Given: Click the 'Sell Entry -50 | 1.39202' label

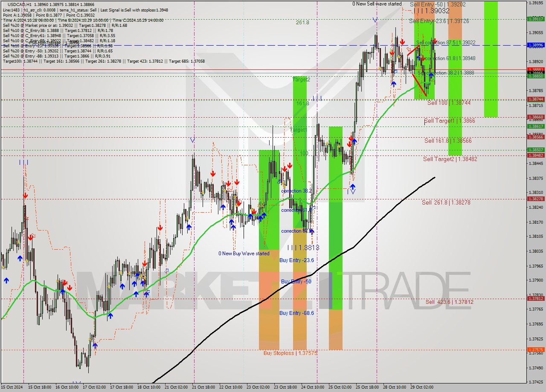Looking at the screenshot, I should pos(438,4).
